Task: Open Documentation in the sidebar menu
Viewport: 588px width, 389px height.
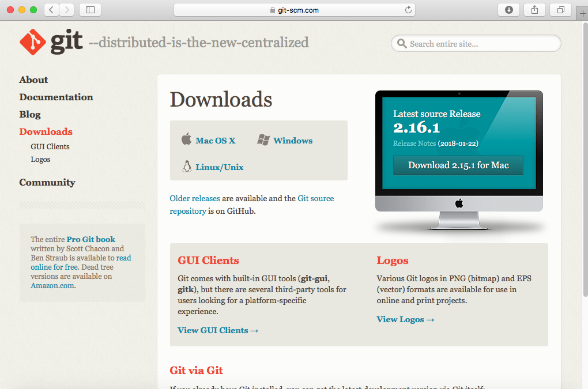Action: 56,97
